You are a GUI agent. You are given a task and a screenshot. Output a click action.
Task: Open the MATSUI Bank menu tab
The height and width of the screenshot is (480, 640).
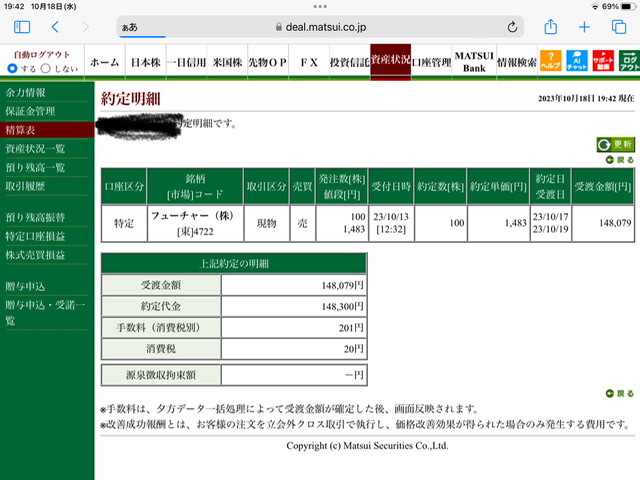[474, 62]
